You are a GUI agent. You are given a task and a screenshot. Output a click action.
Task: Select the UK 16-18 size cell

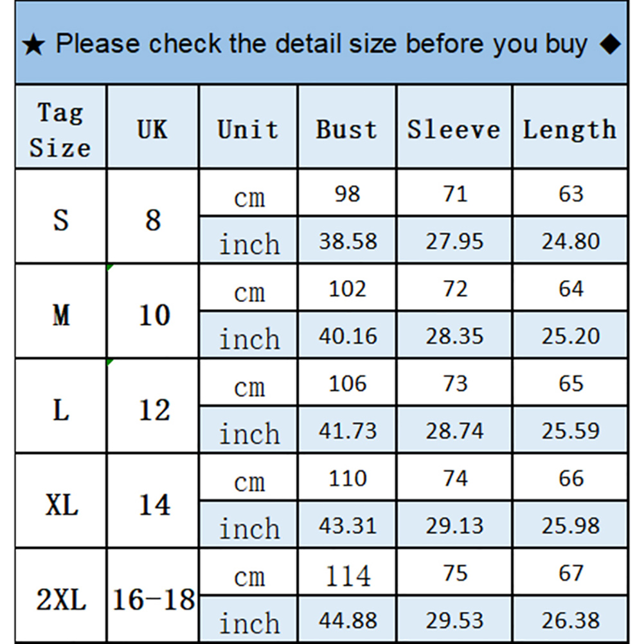(x=154, y=600)
